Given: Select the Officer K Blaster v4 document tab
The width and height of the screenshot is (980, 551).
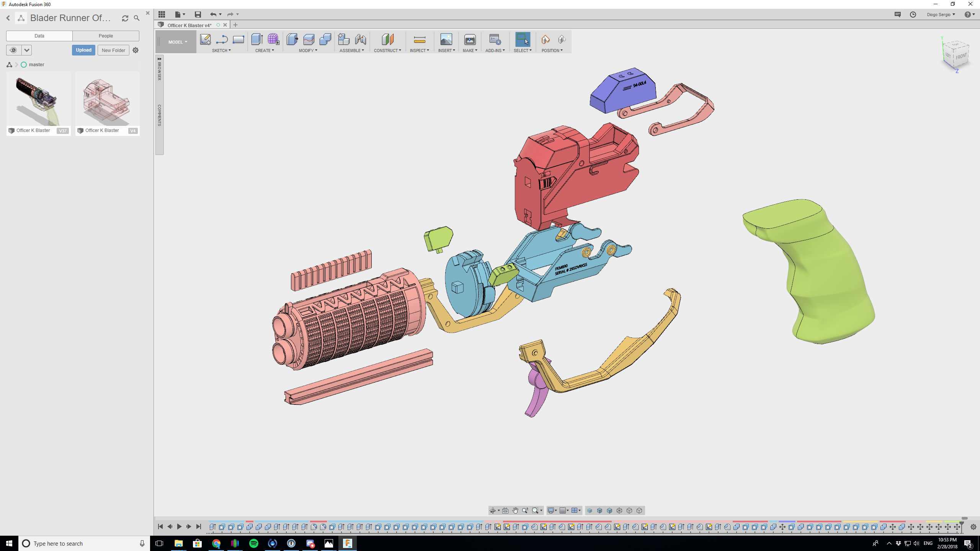Looking at the screenshot, I should point(189,25).
